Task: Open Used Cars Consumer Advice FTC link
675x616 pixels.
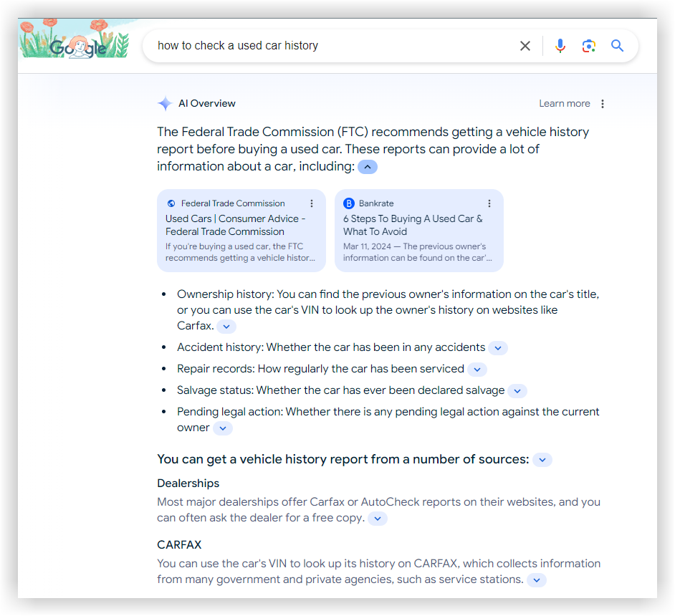Action: pos(236,225)
